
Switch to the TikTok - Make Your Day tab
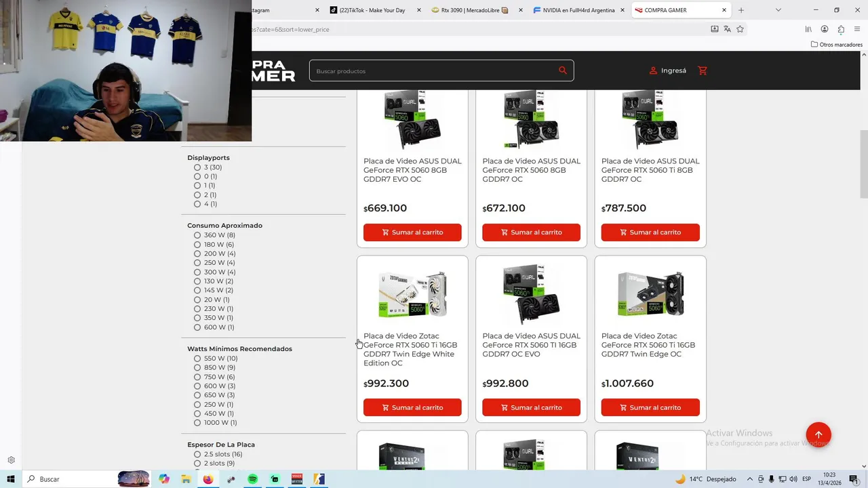374,10
